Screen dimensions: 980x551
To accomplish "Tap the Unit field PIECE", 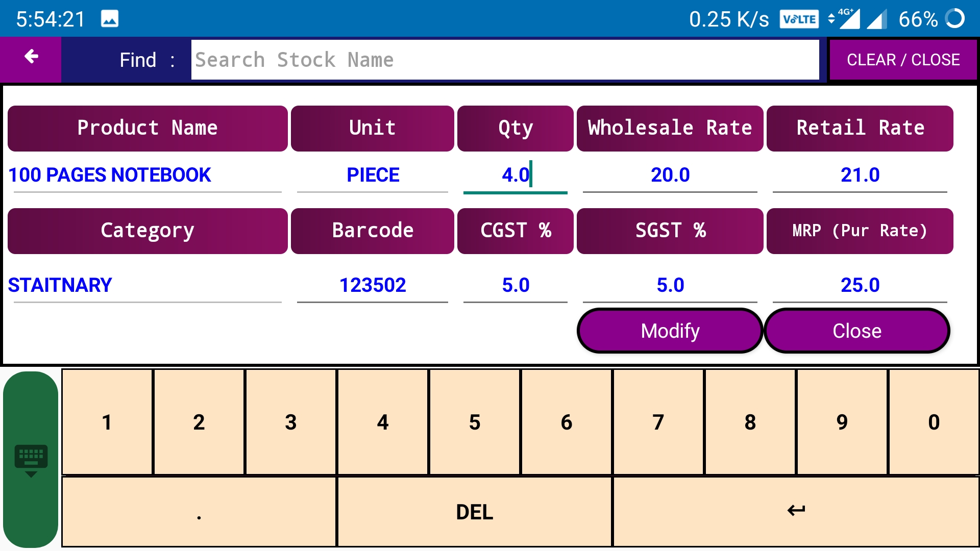I will tap(372, 175).
